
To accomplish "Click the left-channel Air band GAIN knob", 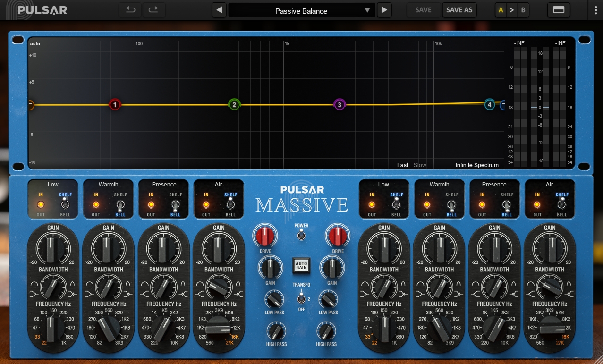I will click(219, 248).
